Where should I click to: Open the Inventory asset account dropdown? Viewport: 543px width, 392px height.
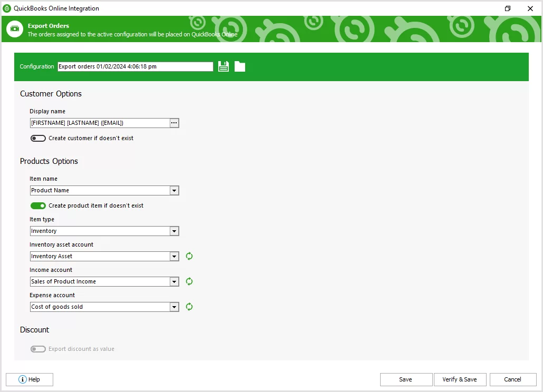coord(174,256)
